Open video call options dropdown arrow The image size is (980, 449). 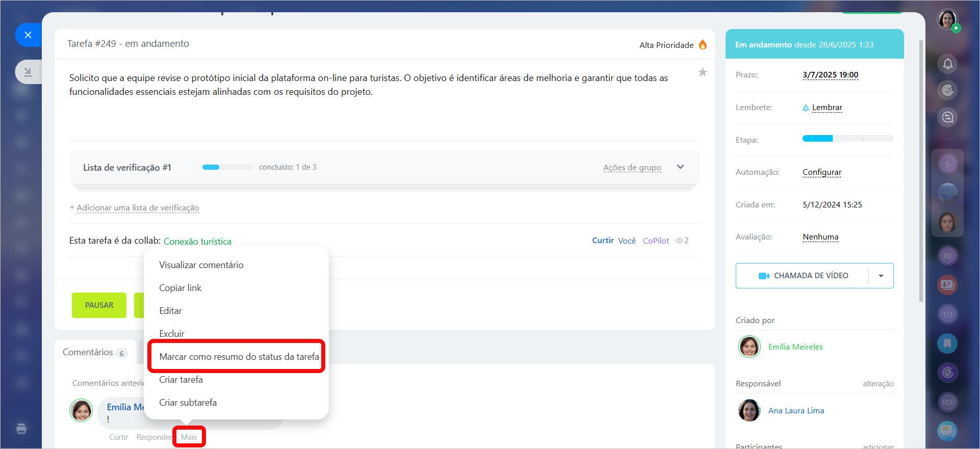click(x=881, y=276)
